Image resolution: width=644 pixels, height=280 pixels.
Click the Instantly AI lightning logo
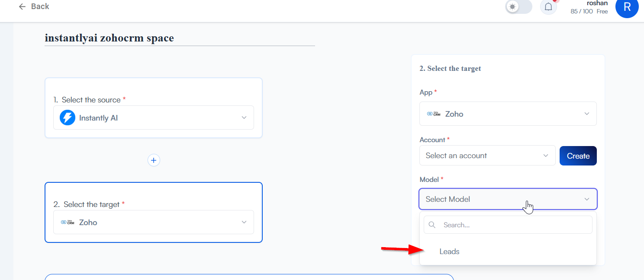[x=68, y=118]
